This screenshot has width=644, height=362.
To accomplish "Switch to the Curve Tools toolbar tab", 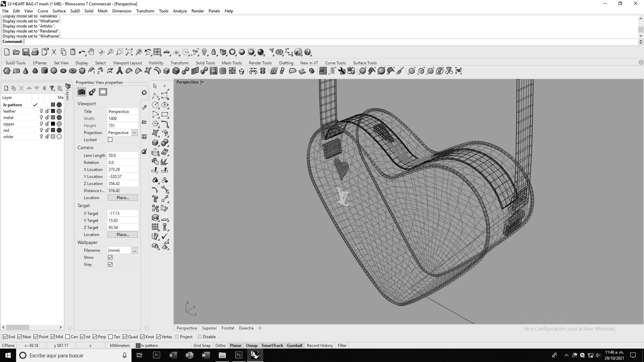I will (x=335, y=63).
